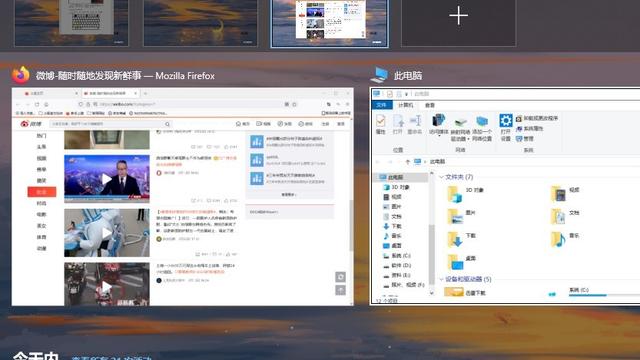Switch to the first Firefox tab
Image resolution: width=640 pixels, height=360 pixels.
click(x=51, y=93)
